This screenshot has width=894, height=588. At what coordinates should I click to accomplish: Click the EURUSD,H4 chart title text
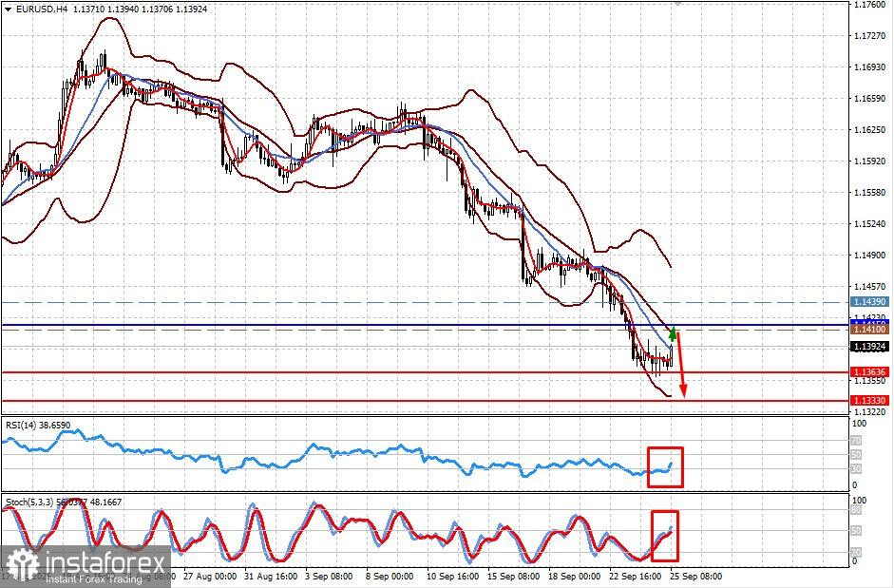coord(40,9)
